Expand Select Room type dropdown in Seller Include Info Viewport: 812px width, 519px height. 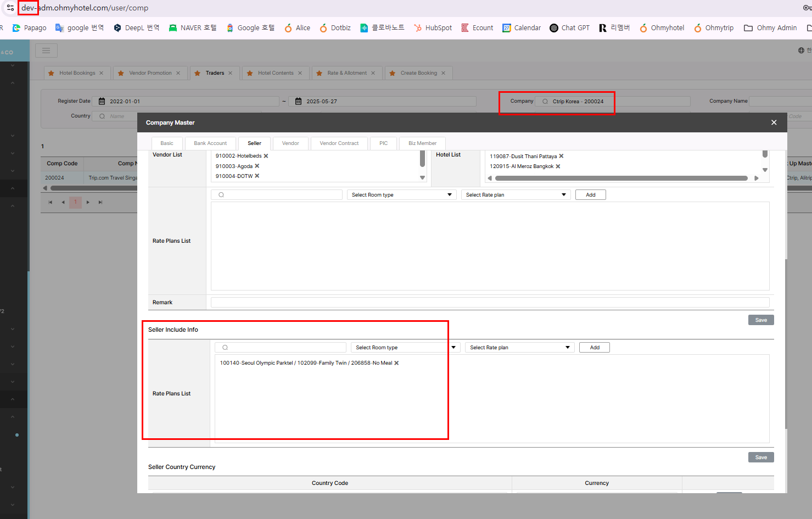405,348
